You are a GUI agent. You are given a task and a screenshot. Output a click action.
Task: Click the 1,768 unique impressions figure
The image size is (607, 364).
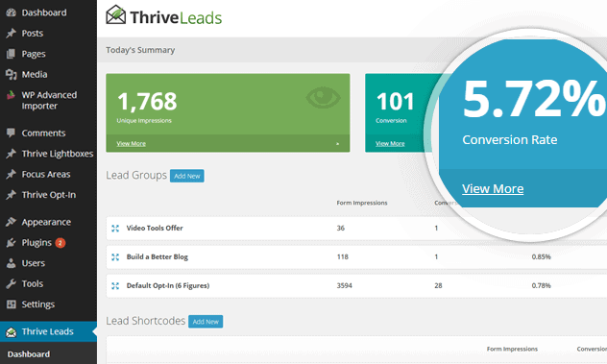147,102
